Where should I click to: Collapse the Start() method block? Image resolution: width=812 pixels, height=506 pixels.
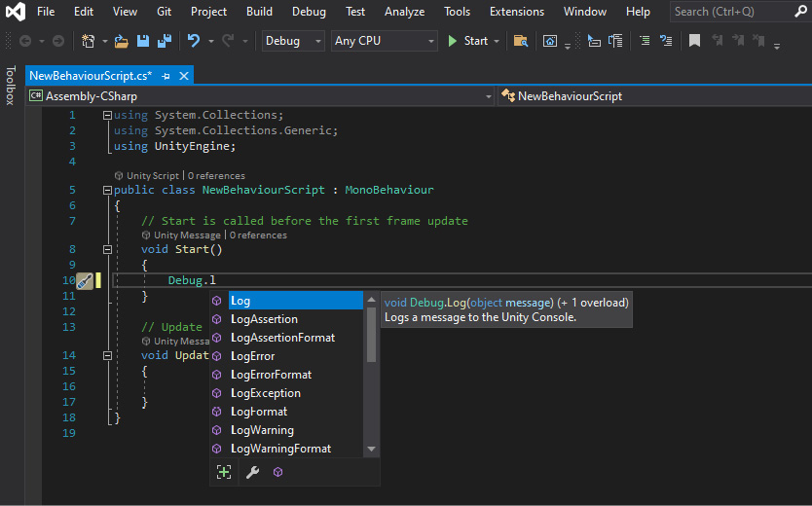(107, 250)
